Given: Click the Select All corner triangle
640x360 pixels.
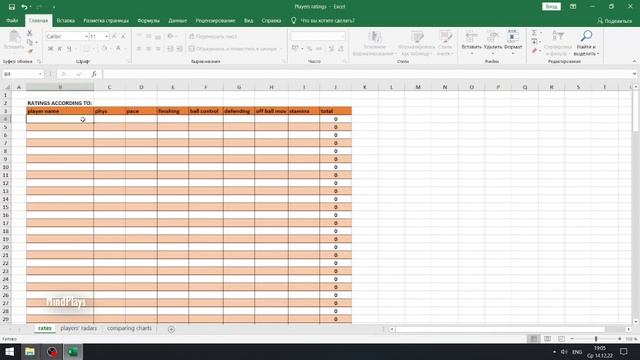Looking at the screenshot, I should [7, 87].
